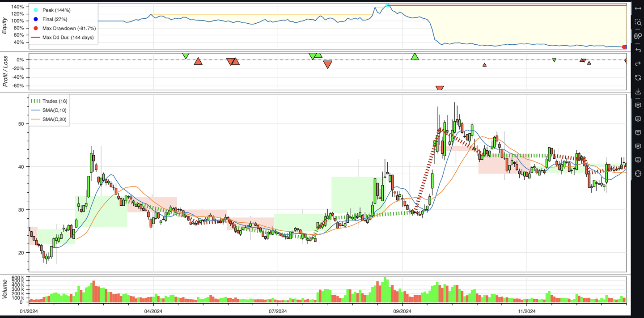
Task: Save the chart using the download icon
Action: coord(638,91)
